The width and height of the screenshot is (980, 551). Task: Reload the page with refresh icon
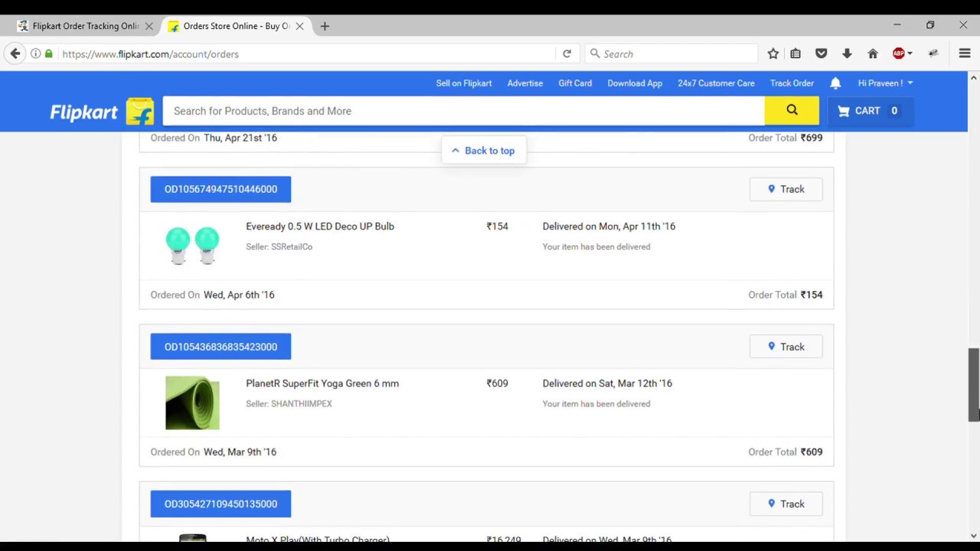coord(567,54)
